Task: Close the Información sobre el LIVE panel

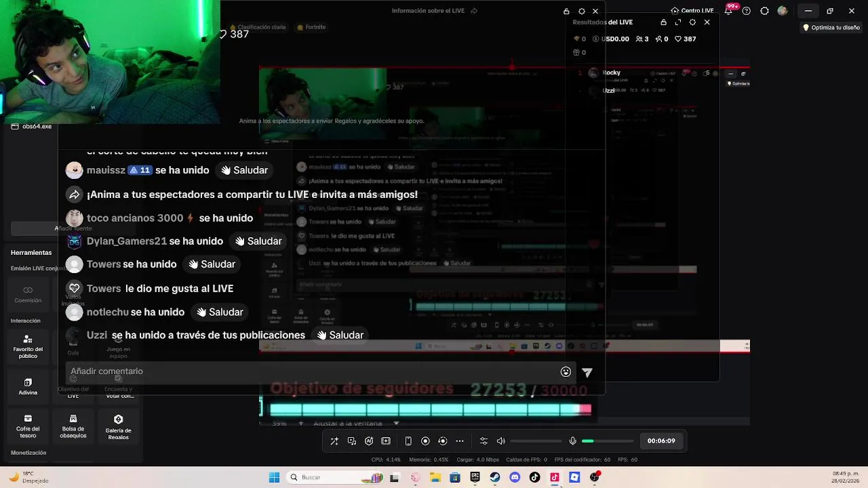Action: coord(595,12)
